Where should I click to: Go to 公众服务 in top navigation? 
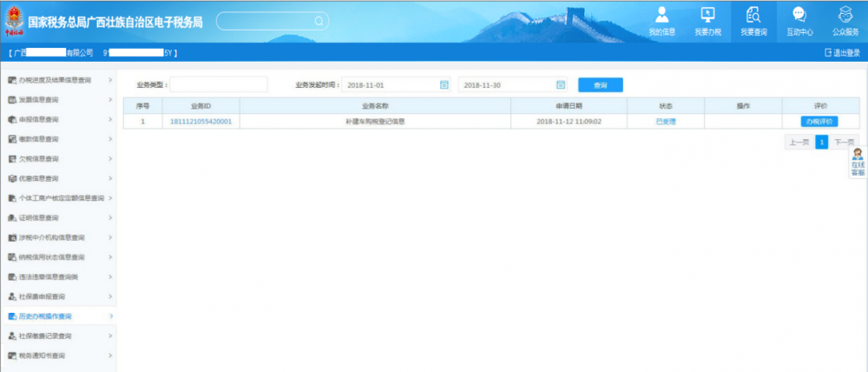tap(845, 20)
